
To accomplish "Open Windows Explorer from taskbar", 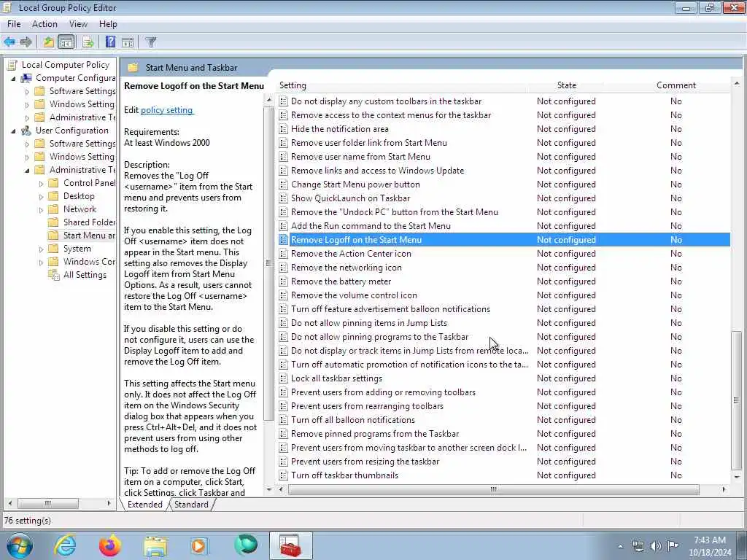I will (x=155, y=546).
